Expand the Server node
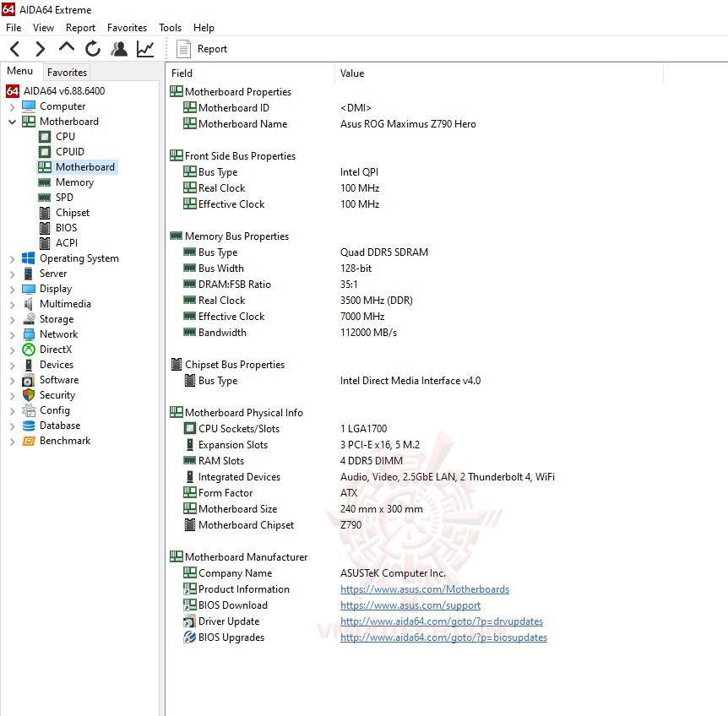728x716 pixels. [12, 274]
